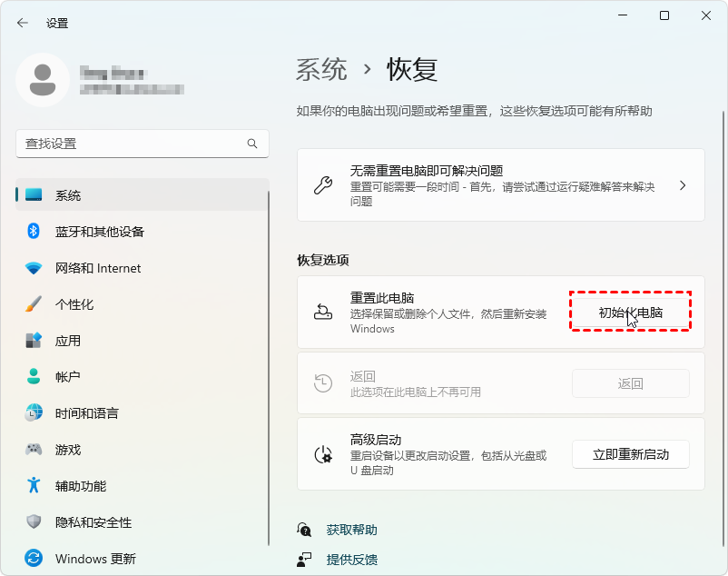The width and height of the screenshot is (728, 576).
Task: Select 游戏 in the sidebar
Action: click(143, 449)
